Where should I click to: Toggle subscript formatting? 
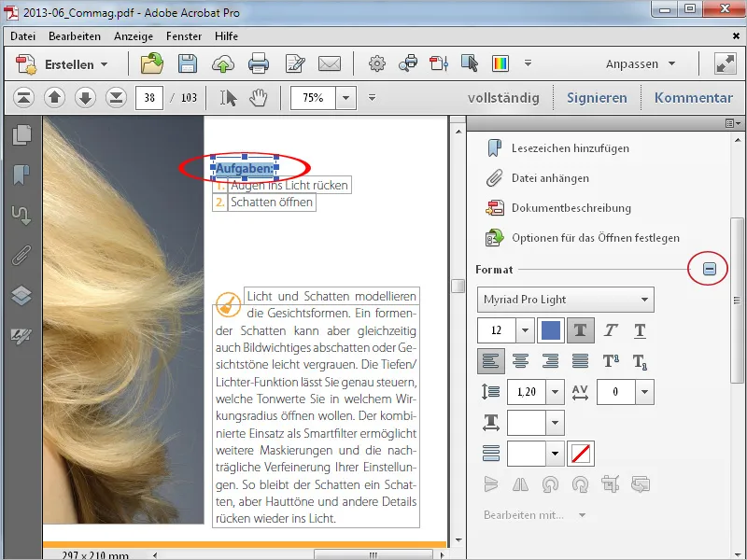(x=640, y=361)
